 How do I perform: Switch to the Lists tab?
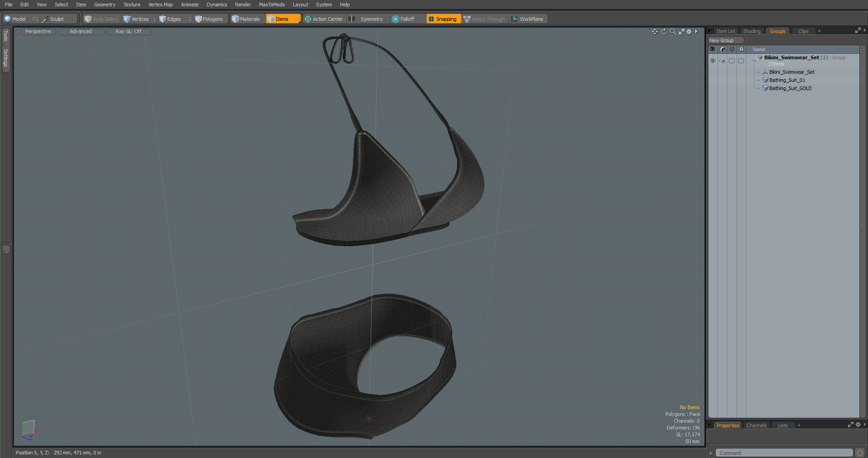(783, 425)
